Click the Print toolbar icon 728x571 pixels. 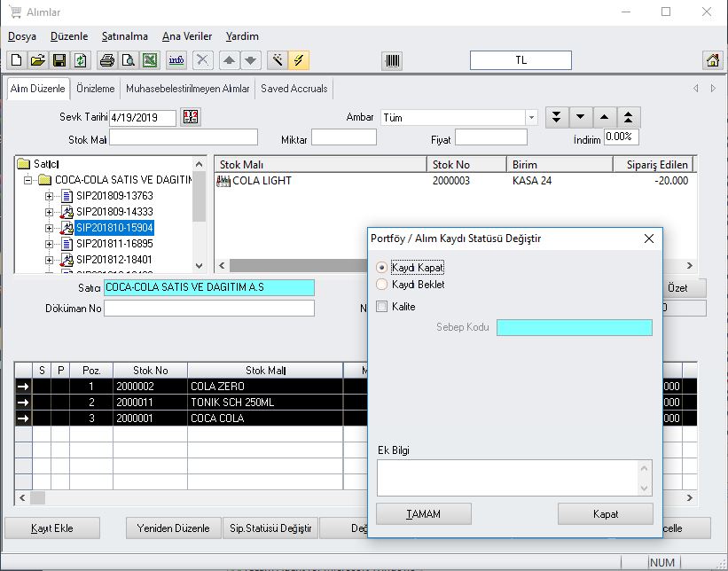(107, 60)
